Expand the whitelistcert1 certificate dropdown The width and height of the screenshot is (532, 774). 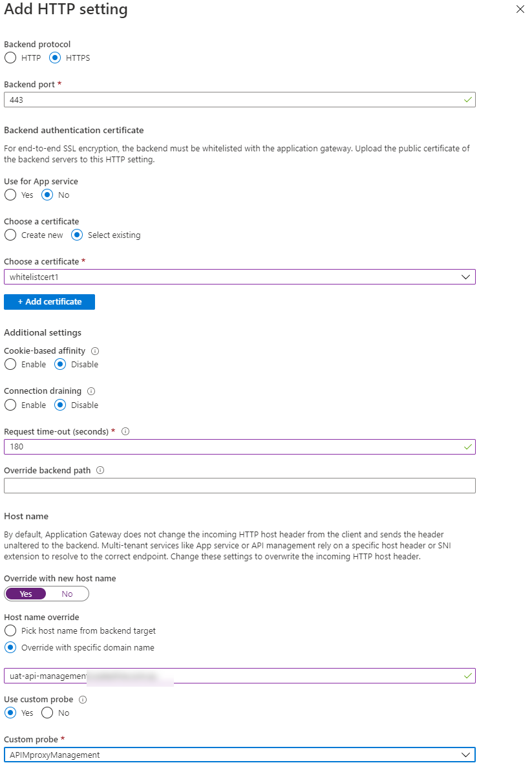click(x=239, y=277)
